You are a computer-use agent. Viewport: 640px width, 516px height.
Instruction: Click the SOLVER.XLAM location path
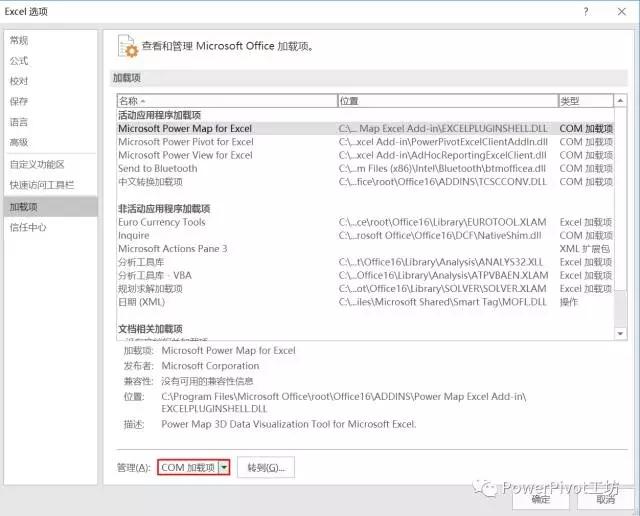[x=442, y=289]
